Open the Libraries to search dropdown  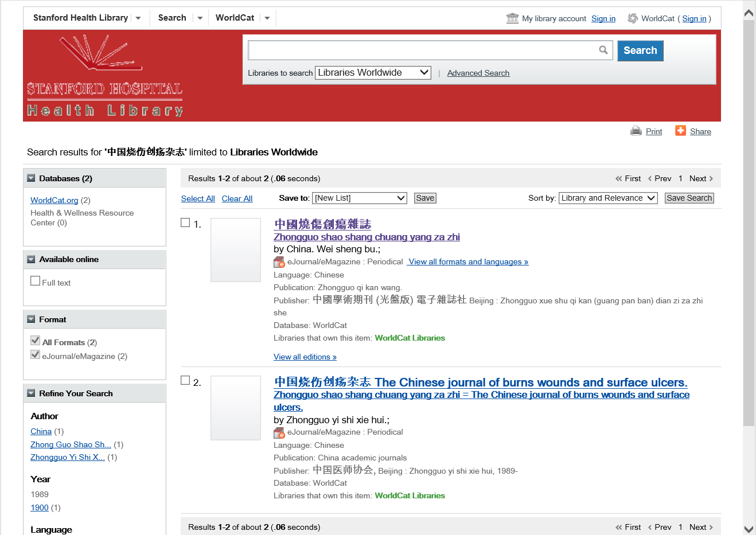pyautogui.click(x=373, y=73)
